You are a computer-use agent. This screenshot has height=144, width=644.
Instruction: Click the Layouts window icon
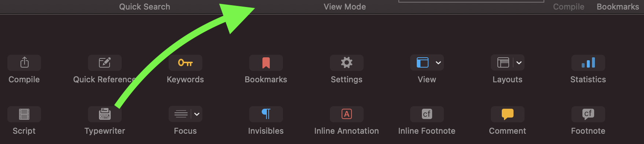click(503, 62)
